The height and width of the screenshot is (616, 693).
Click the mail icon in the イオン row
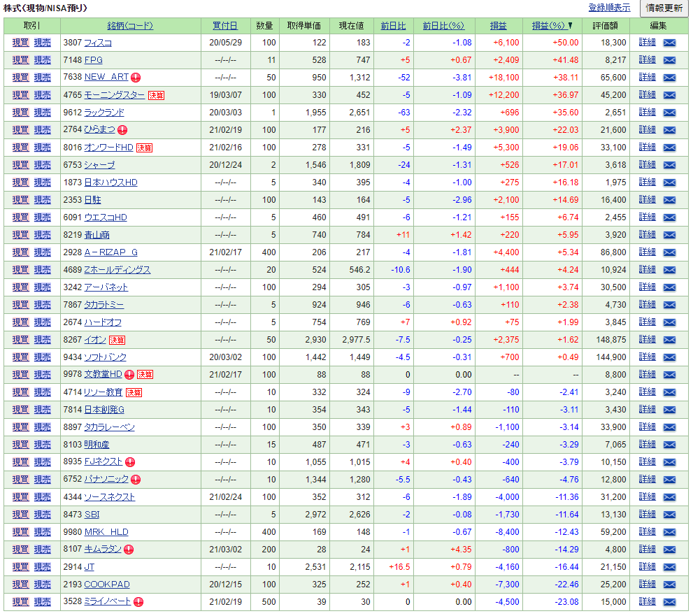[x=669, y=340]
